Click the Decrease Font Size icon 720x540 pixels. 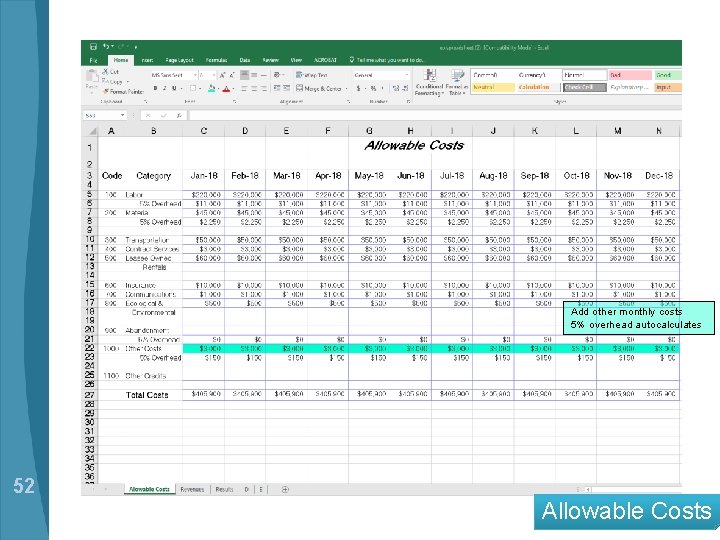(232, 75)
